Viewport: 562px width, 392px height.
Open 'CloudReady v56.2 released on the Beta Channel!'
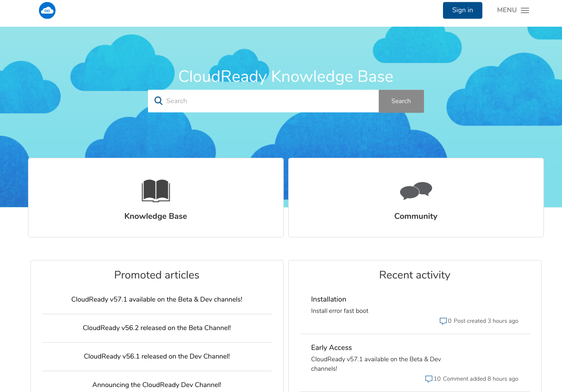pos(157,328)
